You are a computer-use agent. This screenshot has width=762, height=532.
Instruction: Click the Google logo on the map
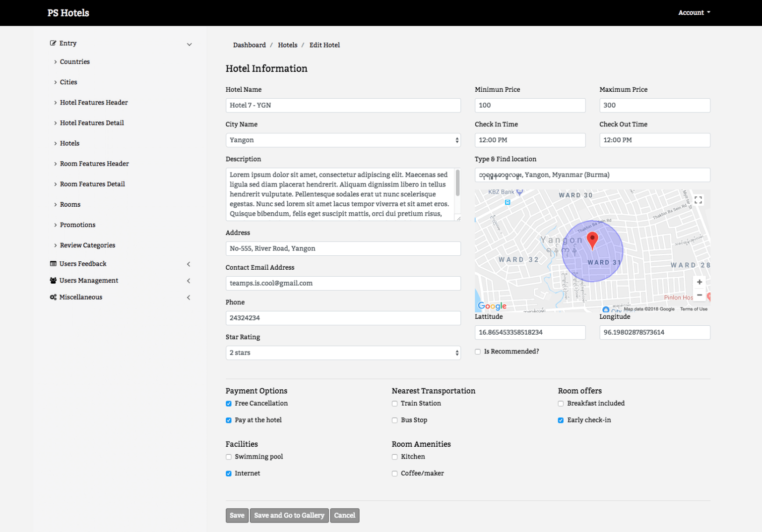(x=492, y=306)
